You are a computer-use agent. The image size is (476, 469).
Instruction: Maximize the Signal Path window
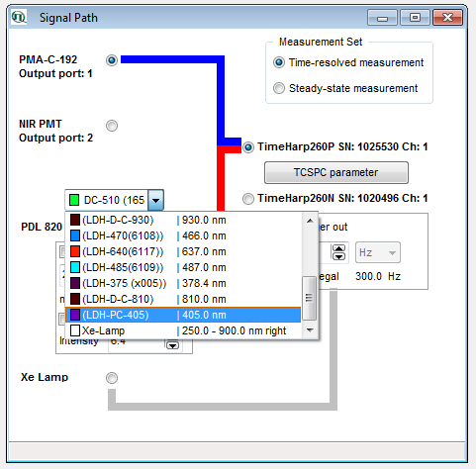415,17
